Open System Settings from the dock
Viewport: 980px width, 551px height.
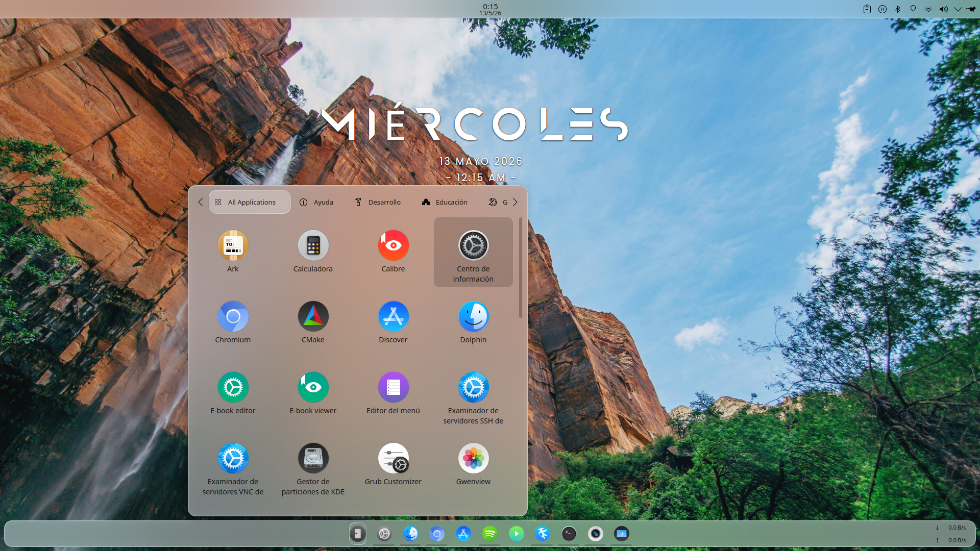384,534
